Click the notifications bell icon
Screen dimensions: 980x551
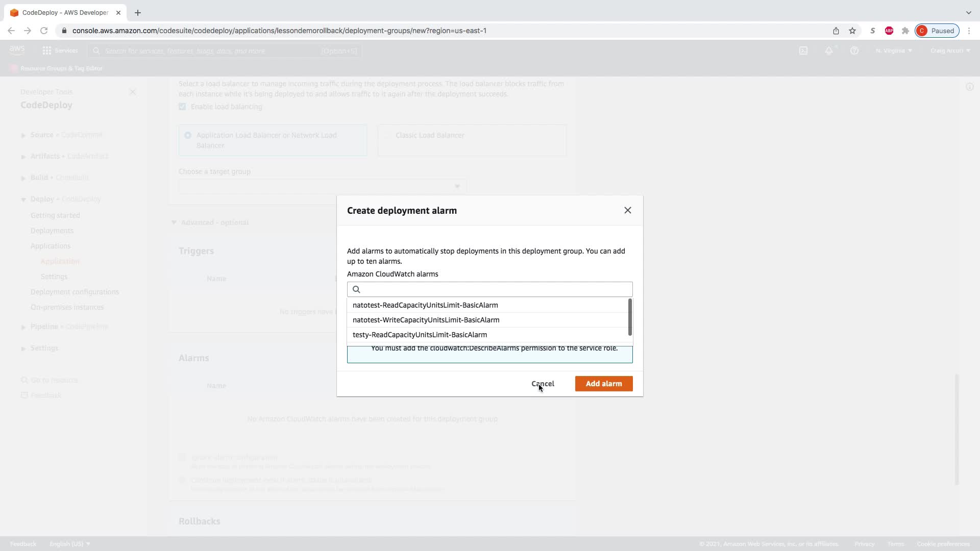click(x=829, y=51)
